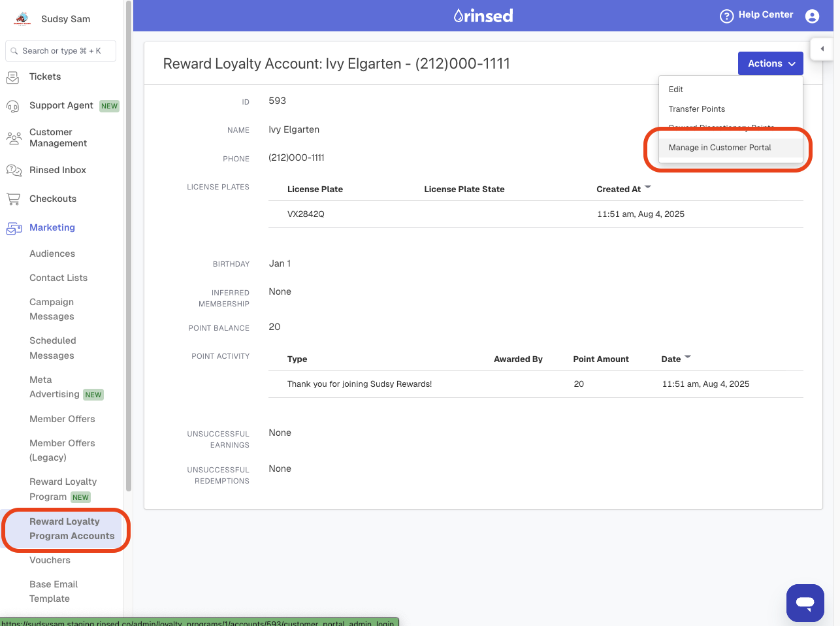The image size is (840, 626).
Task: Click the point balance value 20
Action: pyautogui.click(x=274, y=327)
